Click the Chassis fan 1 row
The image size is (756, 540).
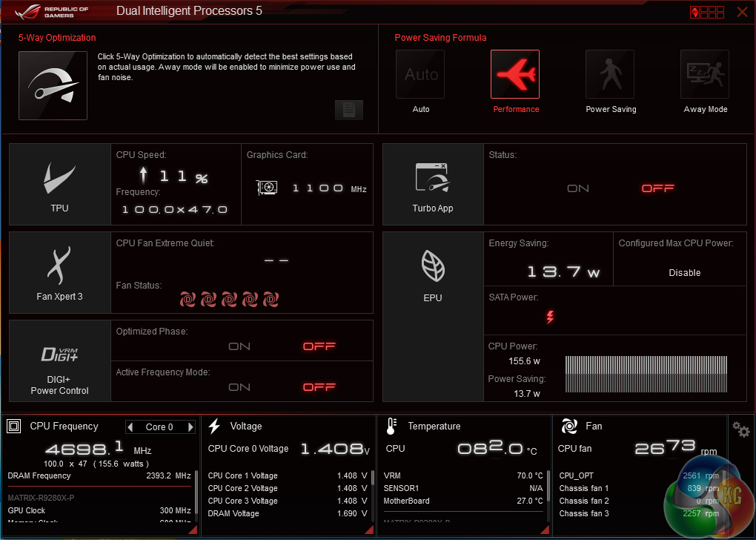(639, 488)
